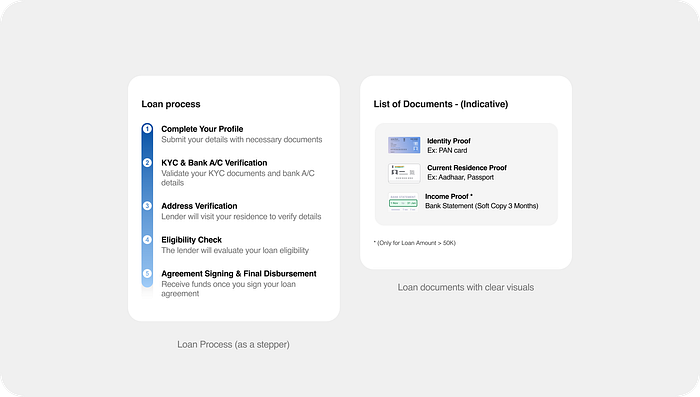Select step 5 circle marker
Viewport: 700px width, 397px height.
[147, 273]
